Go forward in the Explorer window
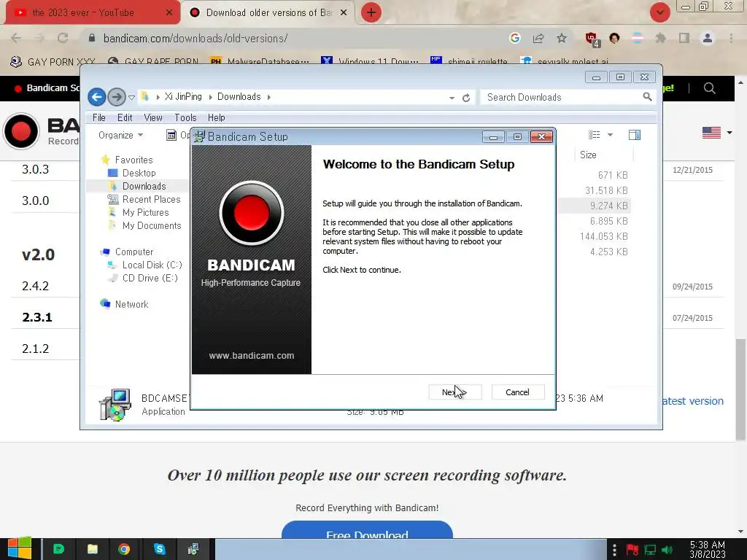 point(116,97)
